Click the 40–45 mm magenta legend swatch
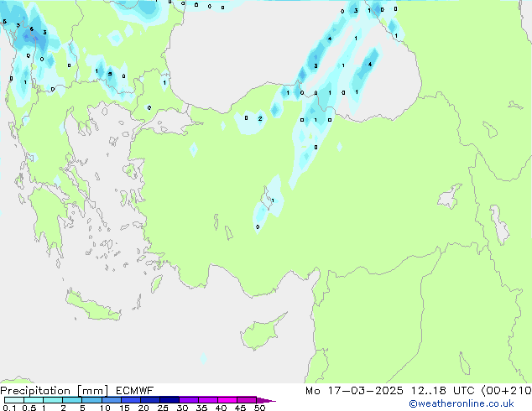 click(227, 400)
